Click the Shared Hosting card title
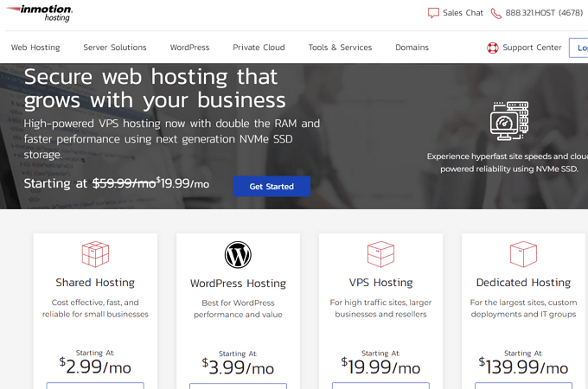The height and width of the screenshot is (389, 588). (x=95, y=282)
